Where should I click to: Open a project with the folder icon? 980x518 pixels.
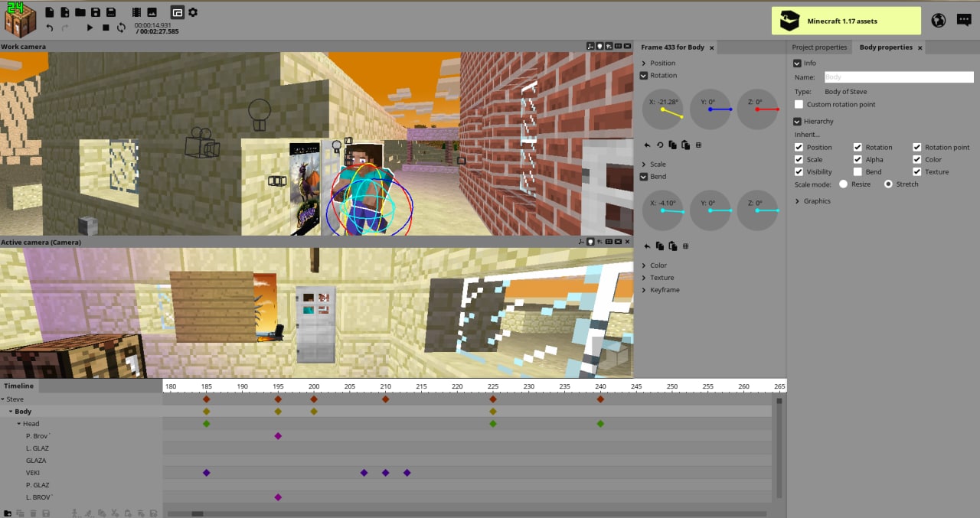[80, 12]
